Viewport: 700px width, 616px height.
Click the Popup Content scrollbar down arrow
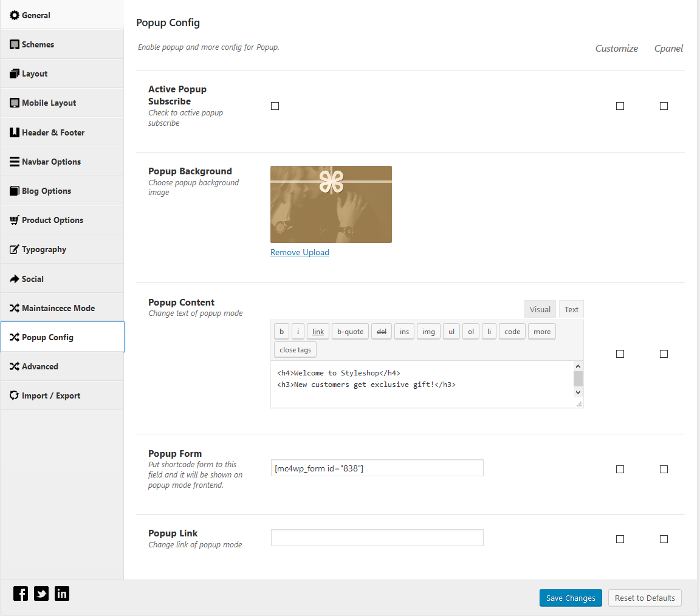[578, 392]
